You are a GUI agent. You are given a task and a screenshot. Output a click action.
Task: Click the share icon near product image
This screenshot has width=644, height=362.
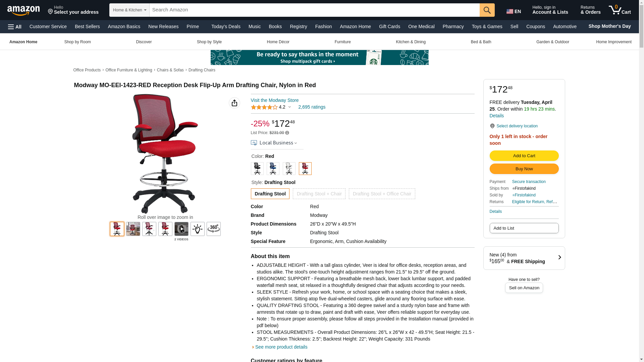click(x=234, y=103)
